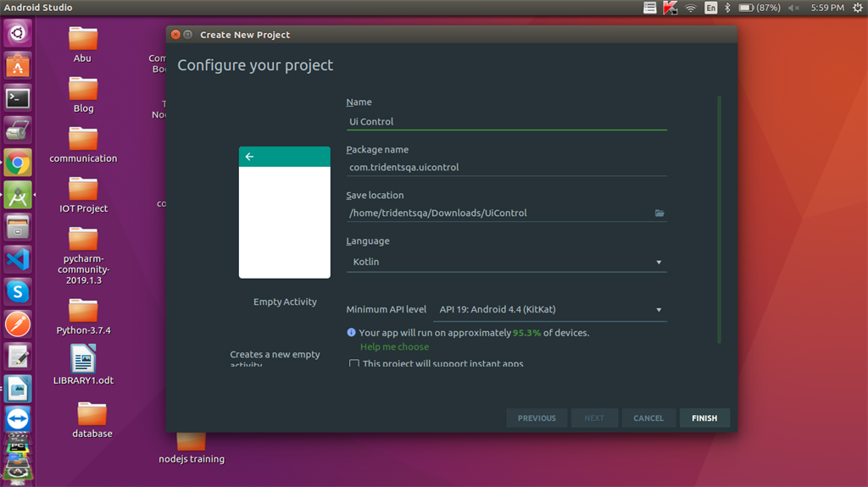
Task: Open the Python-3.7.4 folder
Action: (83, 317)
